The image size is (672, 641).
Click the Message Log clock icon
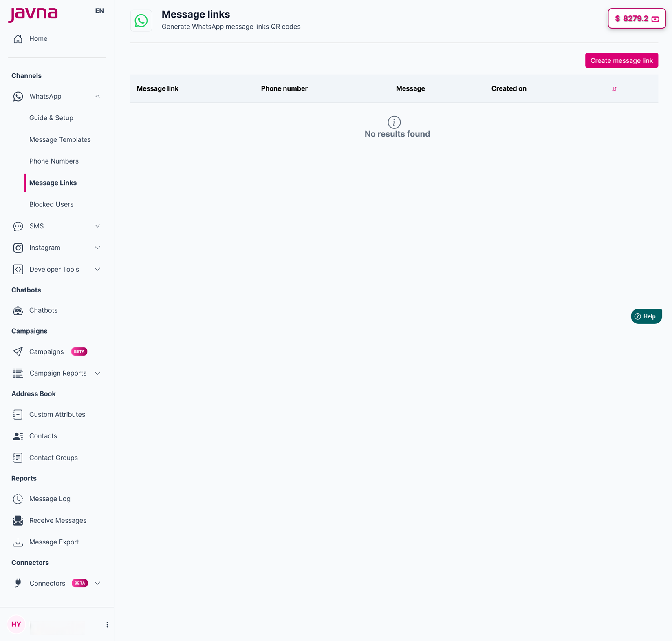[x=18, y=499]
